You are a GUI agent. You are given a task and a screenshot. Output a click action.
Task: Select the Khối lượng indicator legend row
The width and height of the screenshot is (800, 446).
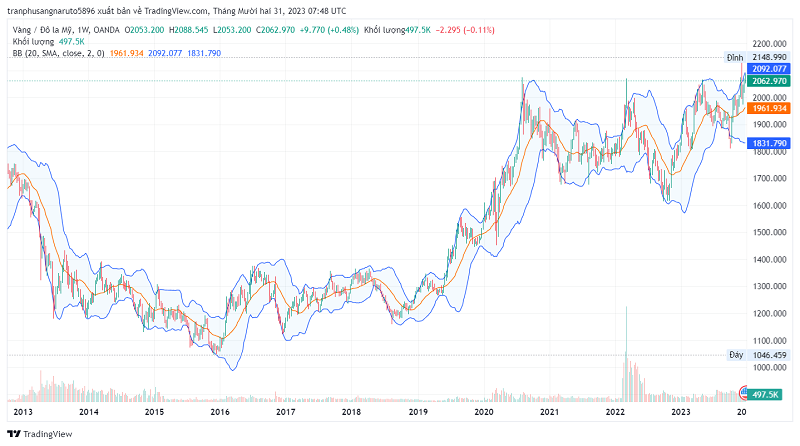click(35, 41)
